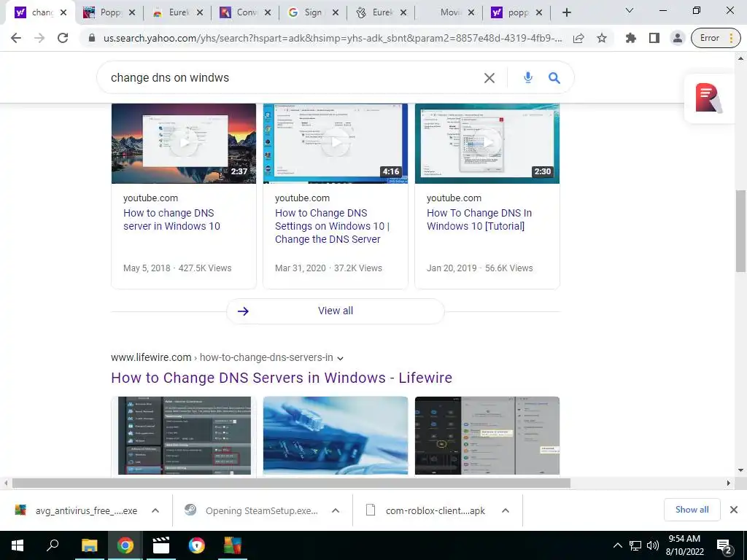Image resolution: width=747 pixels, height=560 pixels.
Task: Clear the Yahoo search query
Action: click(x=489, y=78)
